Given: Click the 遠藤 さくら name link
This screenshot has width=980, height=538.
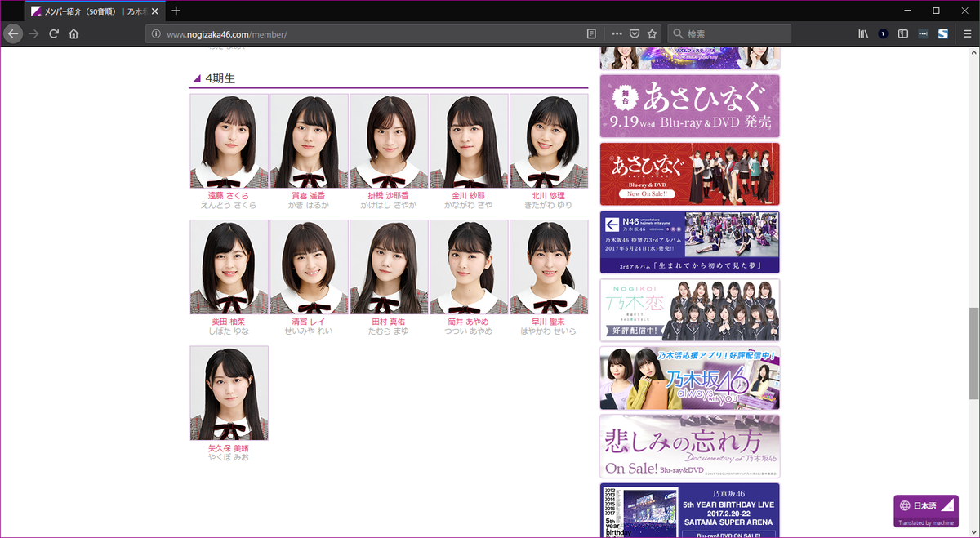Looking at the screenshot, I should pos(229,196).
